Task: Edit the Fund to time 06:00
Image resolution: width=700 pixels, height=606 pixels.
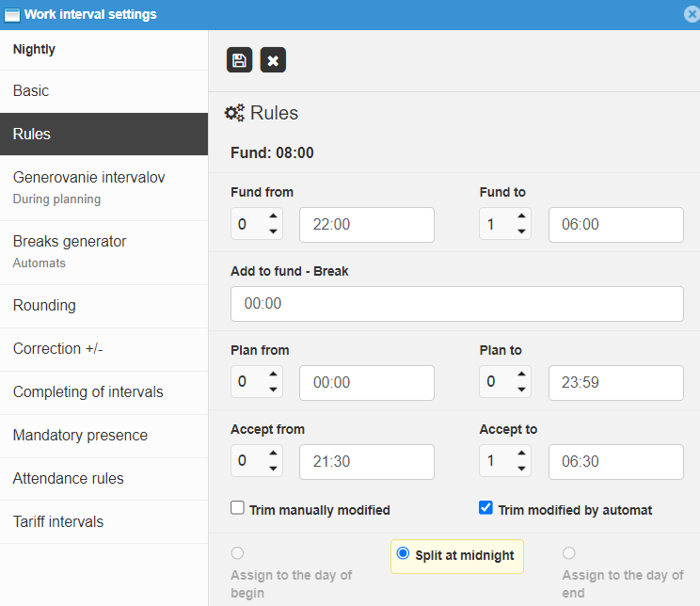Action: (615, 225)
